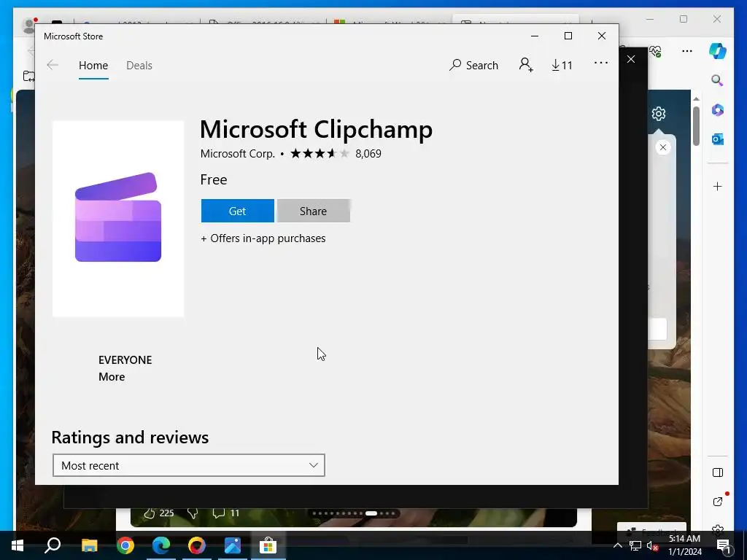
Task: Dismiss the Edge panel with round X
Action: click(662, 147)
